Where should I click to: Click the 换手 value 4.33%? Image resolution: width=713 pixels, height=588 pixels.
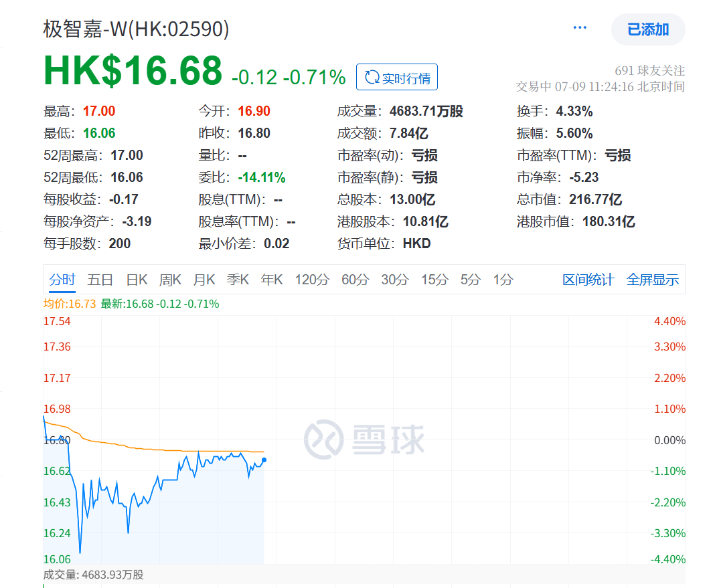(574, 111)
